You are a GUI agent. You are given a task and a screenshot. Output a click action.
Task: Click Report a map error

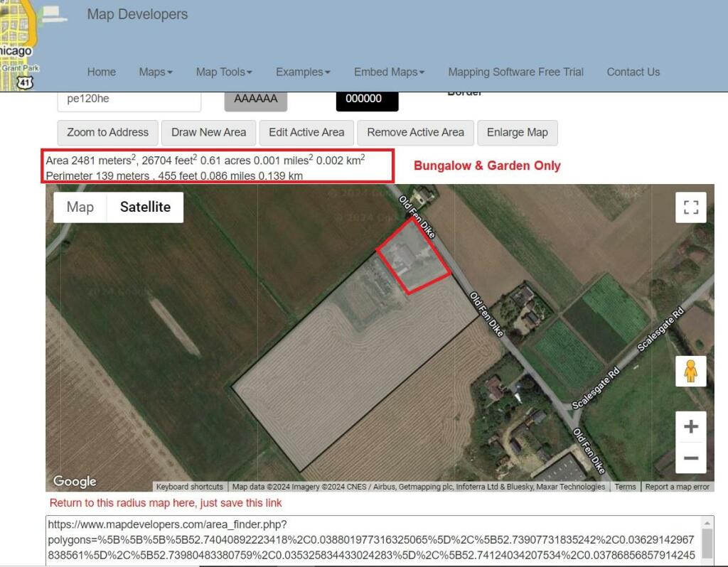tap(677, 487)
